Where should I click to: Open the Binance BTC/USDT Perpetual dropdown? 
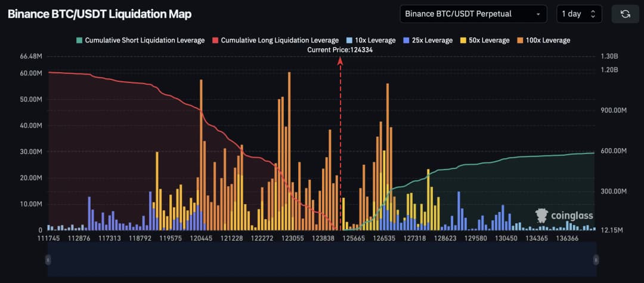pyautogui.click(x=473, y=14)
